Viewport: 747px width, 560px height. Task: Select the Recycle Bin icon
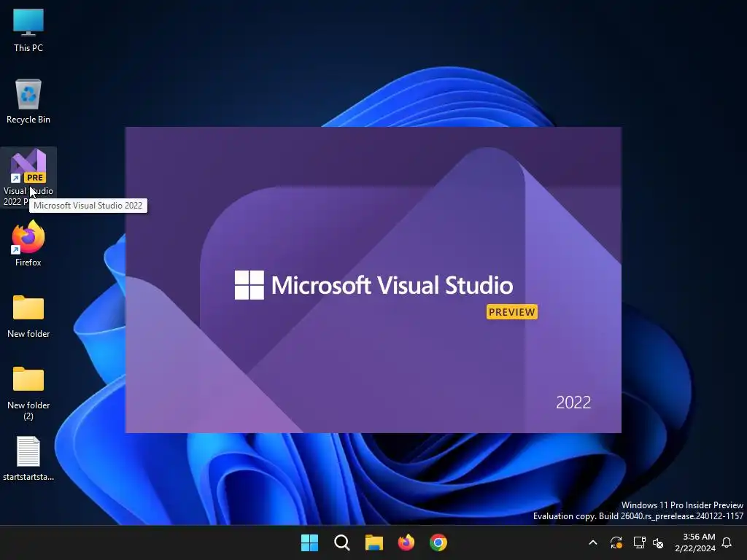[x=28, y=101]
